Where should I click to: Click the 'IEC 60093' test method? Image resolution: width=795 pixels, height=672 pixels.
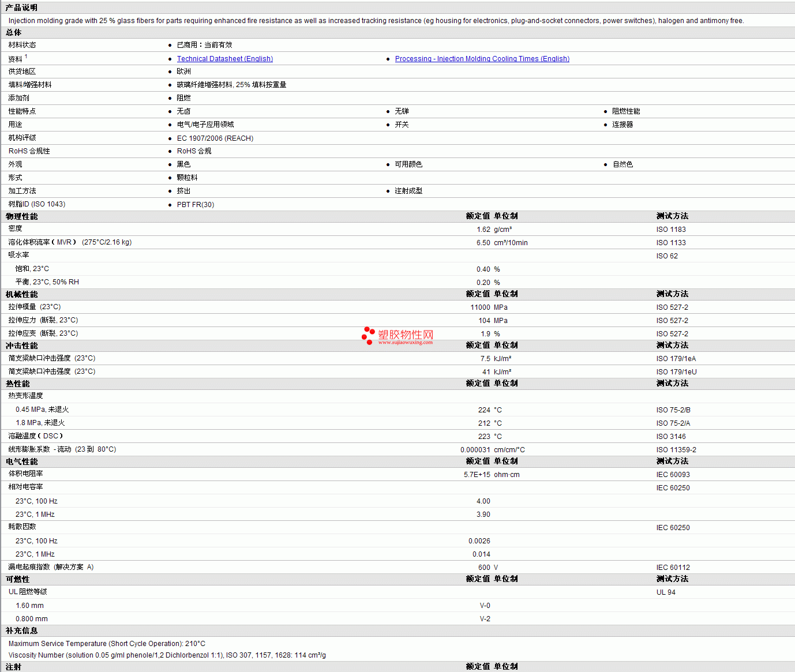tap(673, 475)
